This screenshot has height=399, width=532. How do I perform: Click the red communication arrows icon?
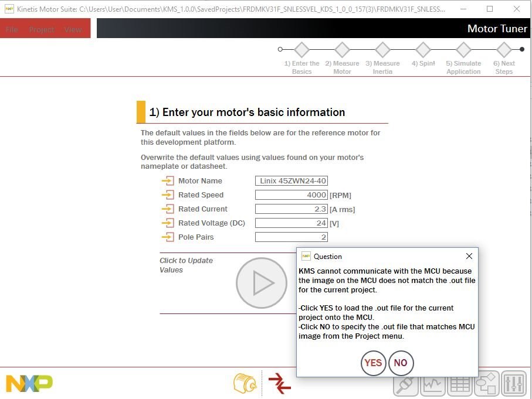[280, 383]
